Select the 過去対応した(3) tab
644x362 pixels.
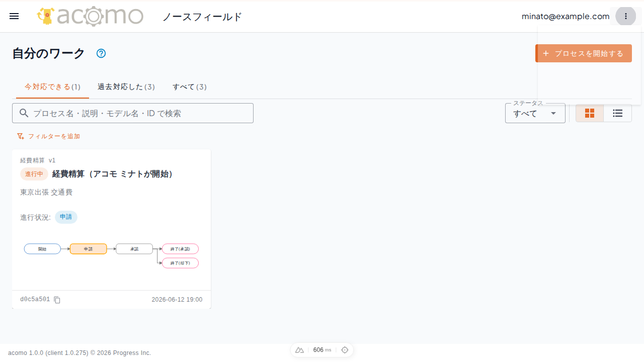[126, 87]
